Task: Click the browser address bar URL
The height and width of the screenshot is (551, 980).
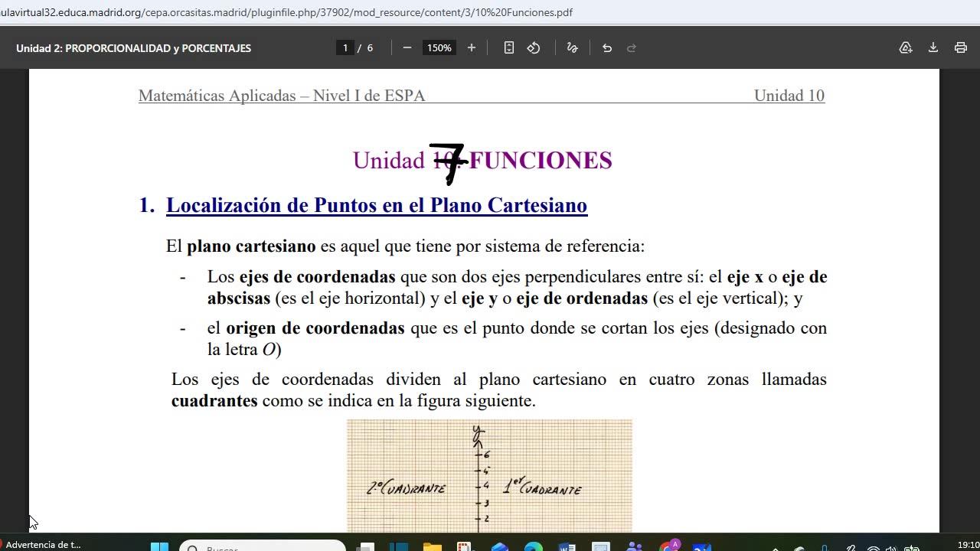Action: 286,12
